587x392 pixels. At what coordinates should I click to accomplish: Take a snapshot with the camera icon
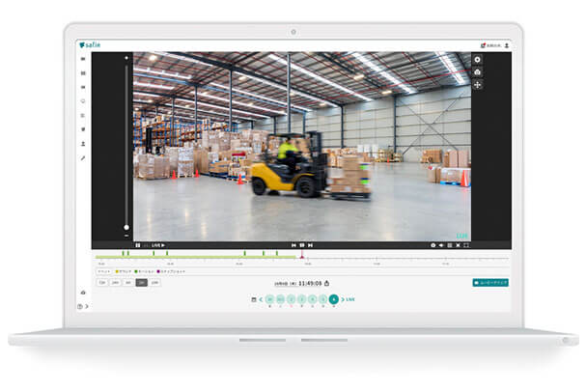[476, 72]
